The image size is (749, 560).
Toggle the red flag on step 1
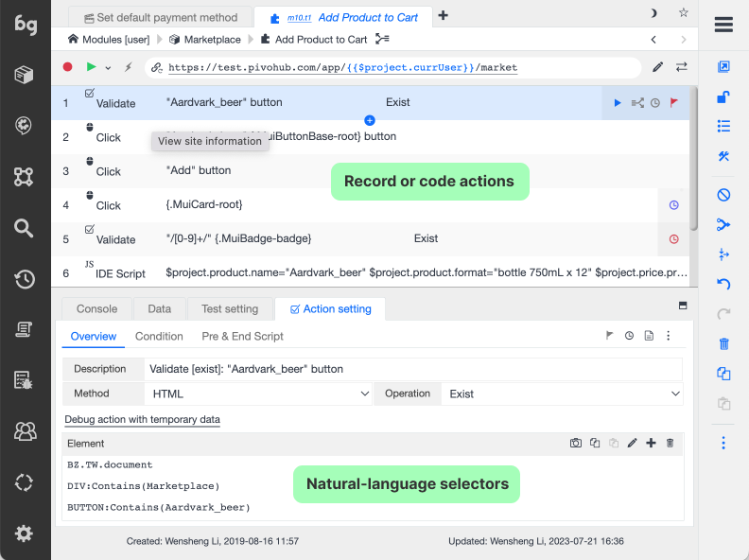(673, 103)
